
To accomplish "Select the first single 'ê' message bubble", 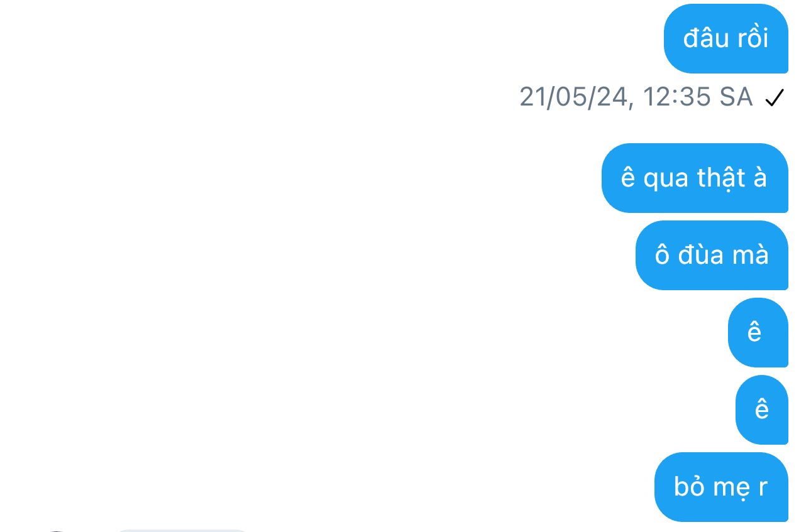I will pyautogui.click(x=758, y=332).
